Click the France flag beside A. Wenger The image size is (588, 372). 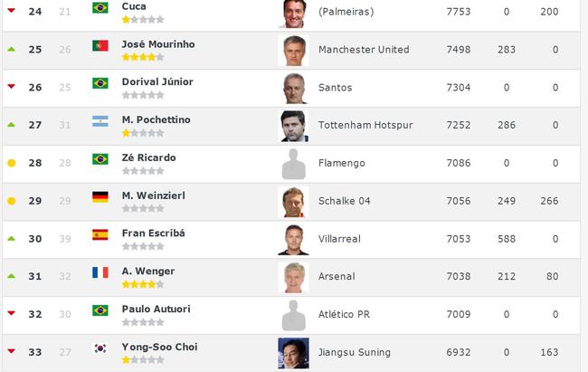100,272
